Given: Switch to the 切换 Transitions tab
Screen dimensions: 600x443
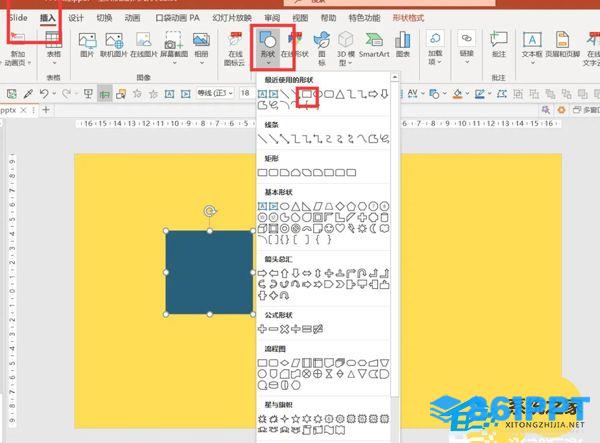Looking at the screenshot, I should pos(104,18).
